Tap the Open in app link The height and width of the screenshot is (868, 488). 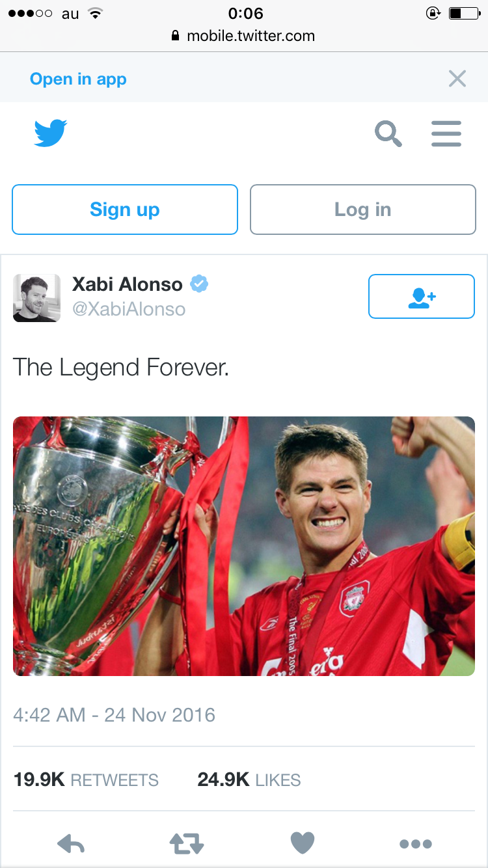tap(78, 79)
